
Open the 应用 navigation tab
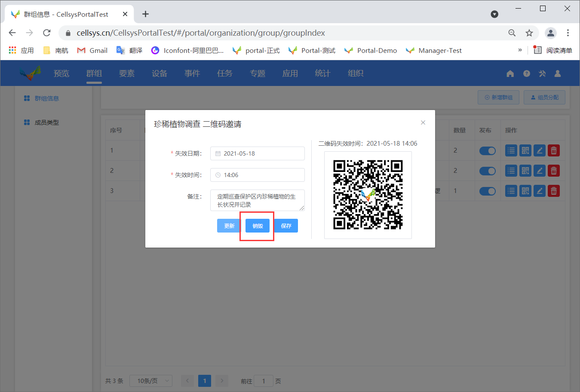(x=290, y=73)
